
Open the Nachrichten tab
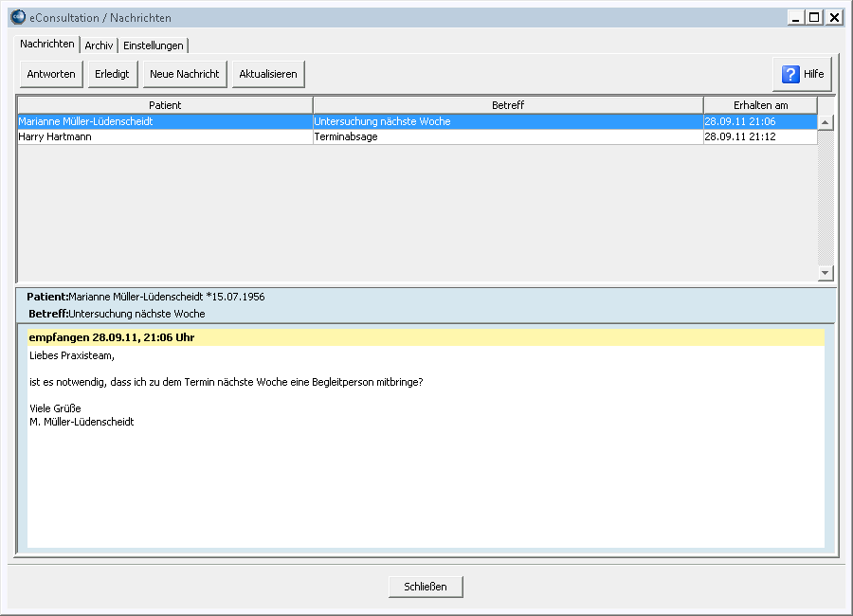[46, 45]
